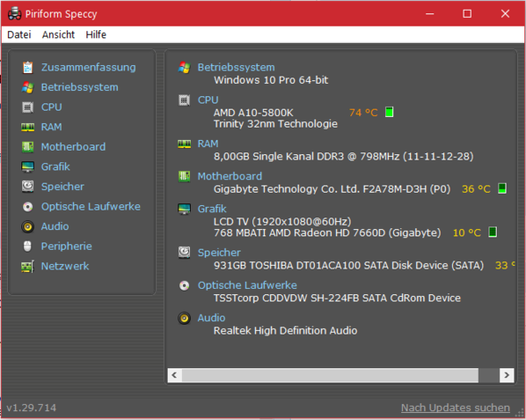This screenshot has height=420, width=526.
Task: Open the CPU heading link in summary
Action: point(208,100)
